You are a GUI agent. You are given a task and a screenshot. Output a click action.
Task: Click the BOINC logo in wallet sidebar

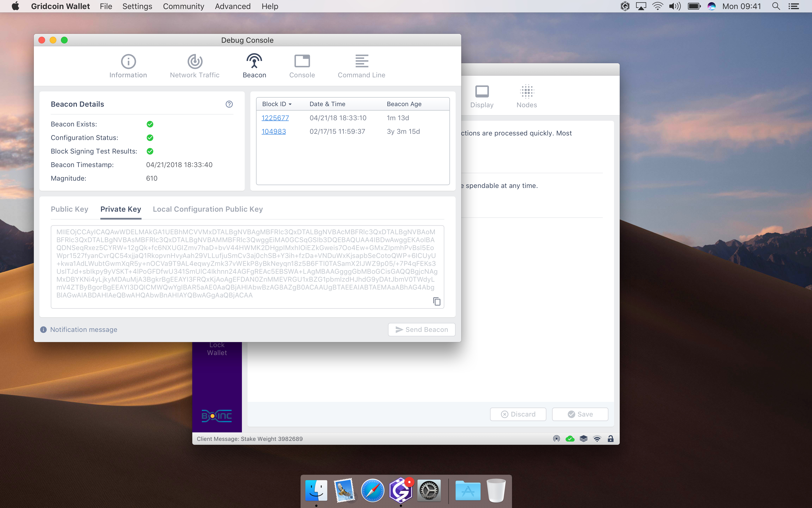click(x=217, y=416)
